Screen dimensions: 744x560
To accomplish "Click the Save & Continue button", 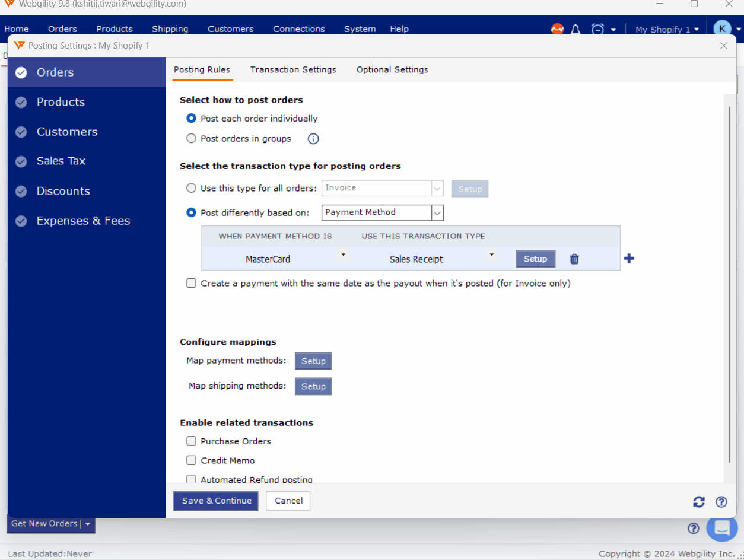I will [216, 501].
